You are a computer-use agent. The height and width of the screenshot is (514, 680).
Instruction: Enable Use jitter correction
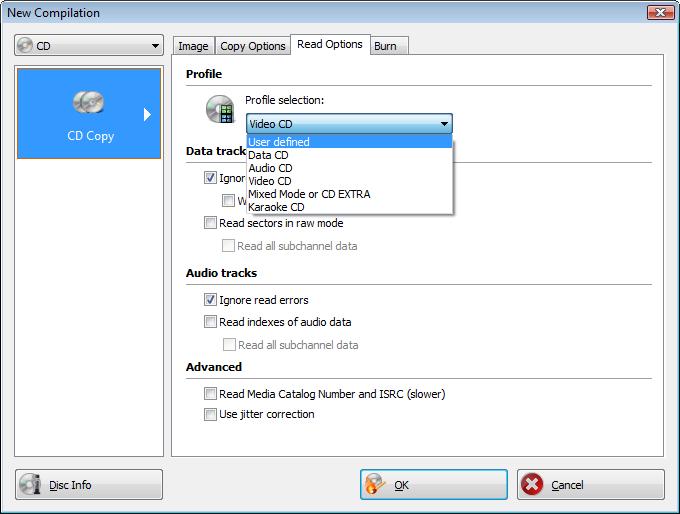(x=210, y=414)
